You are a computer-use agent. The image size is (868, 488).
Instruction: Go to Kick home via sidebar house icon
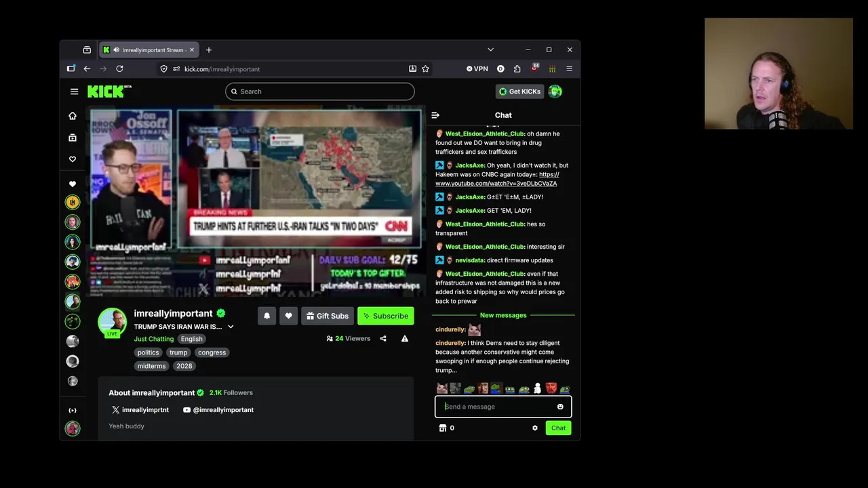click(73, 116)
